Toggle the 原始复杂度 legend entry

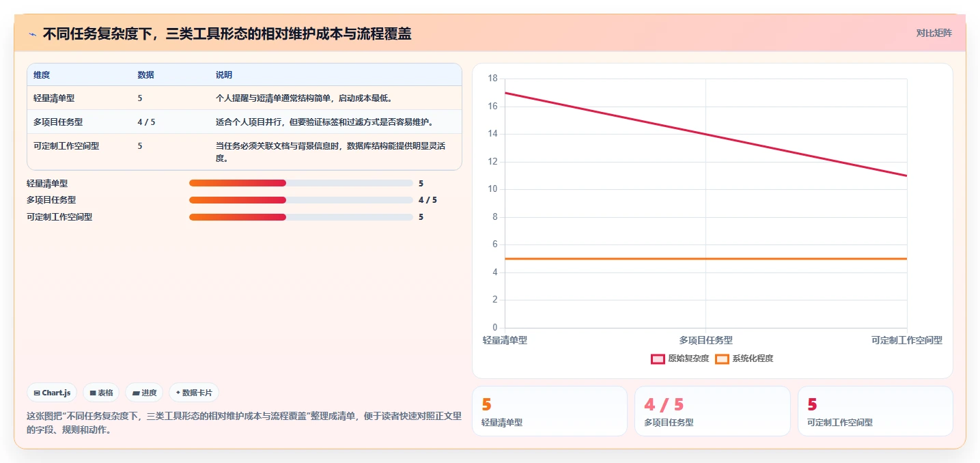[x=680, y=359]
